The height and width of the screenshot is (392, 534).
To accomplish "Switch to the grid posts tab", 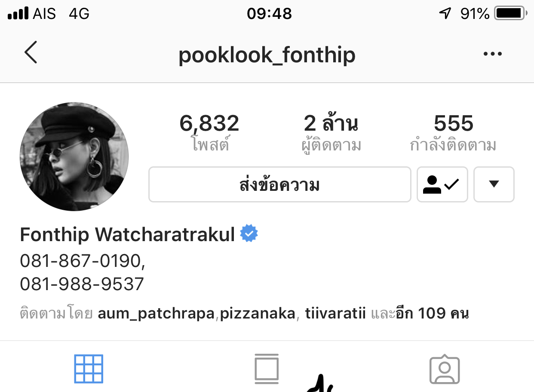I will click(x=89, y=369).
